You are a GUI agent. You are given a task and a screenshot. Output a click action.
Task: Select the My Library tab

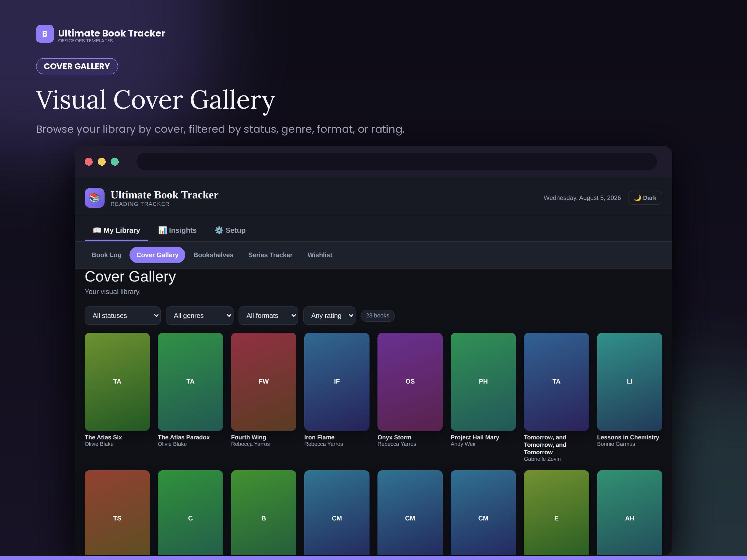[x=116, y=230]
